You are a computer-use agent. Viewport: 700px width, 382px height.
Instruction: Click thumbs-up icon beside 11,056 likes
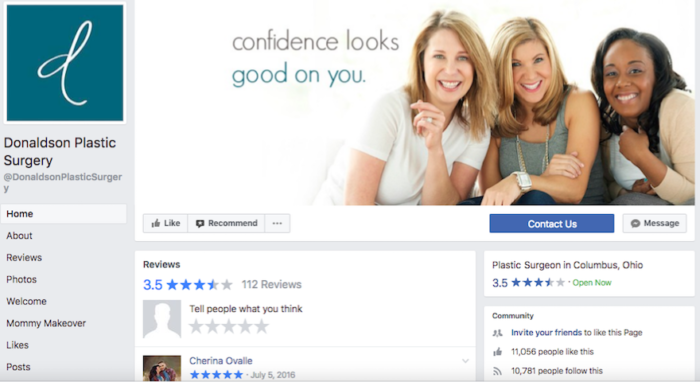pyautogui.click(x=497, y=352)
